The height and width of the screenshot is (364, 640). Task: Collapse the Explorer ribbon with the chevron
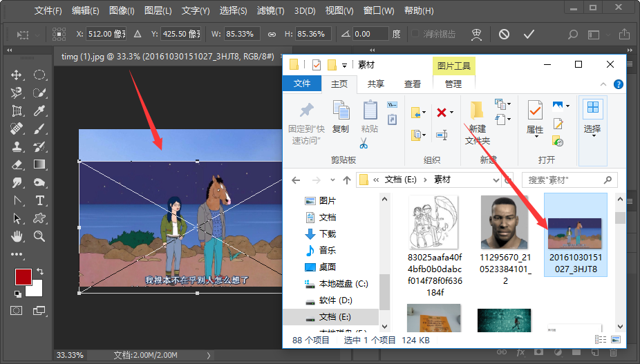603,84
